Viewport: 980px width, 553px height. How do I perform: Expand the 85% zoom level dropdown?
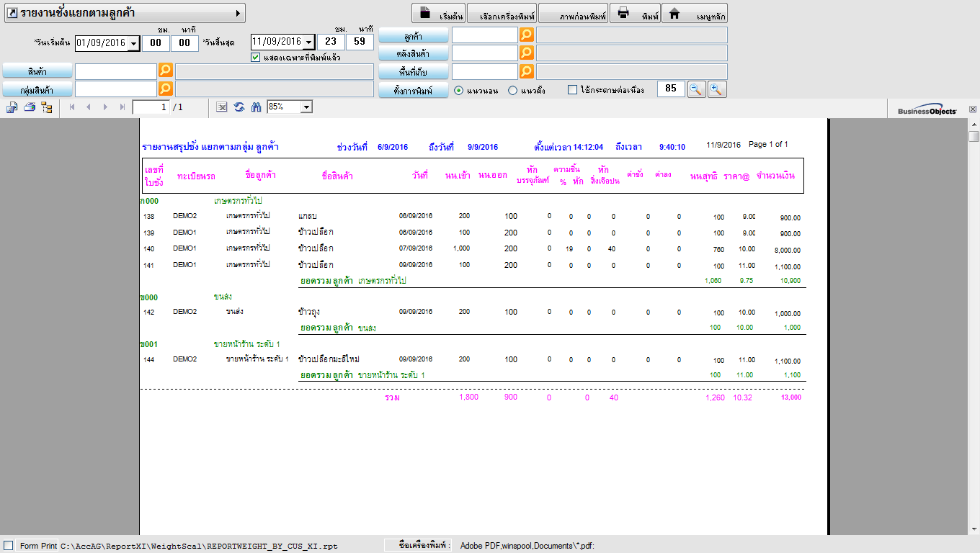click(306, 107)
